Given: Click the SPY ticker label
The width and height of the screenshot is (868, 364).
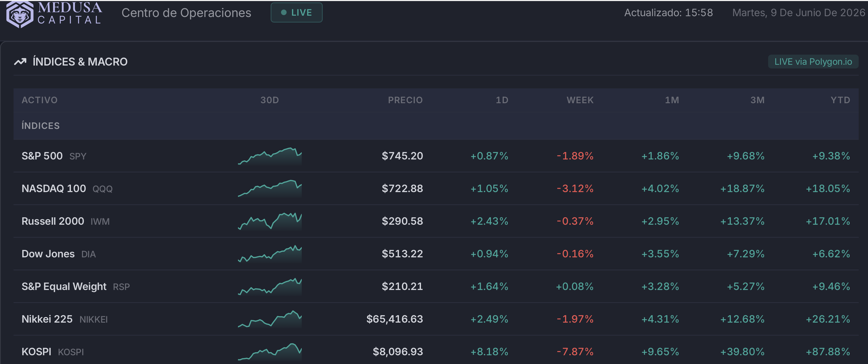Looking at the screenshot, I should pyautogui.click(x=78, y=156).
